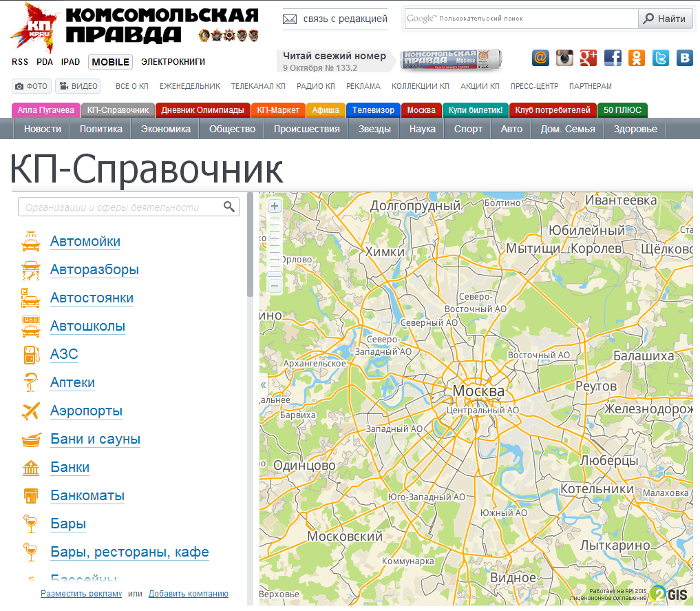
Task: Click the ФОТО button
Action: tap(32, 86)
